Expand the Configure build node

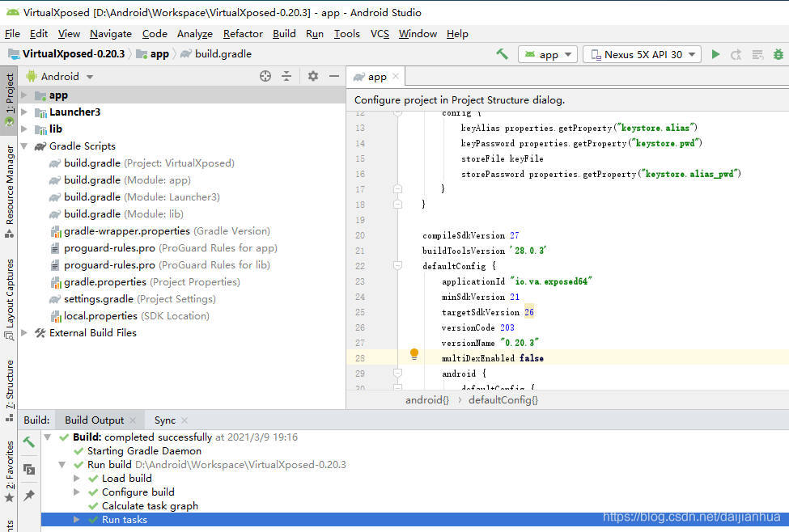click(x=77, y=492)
